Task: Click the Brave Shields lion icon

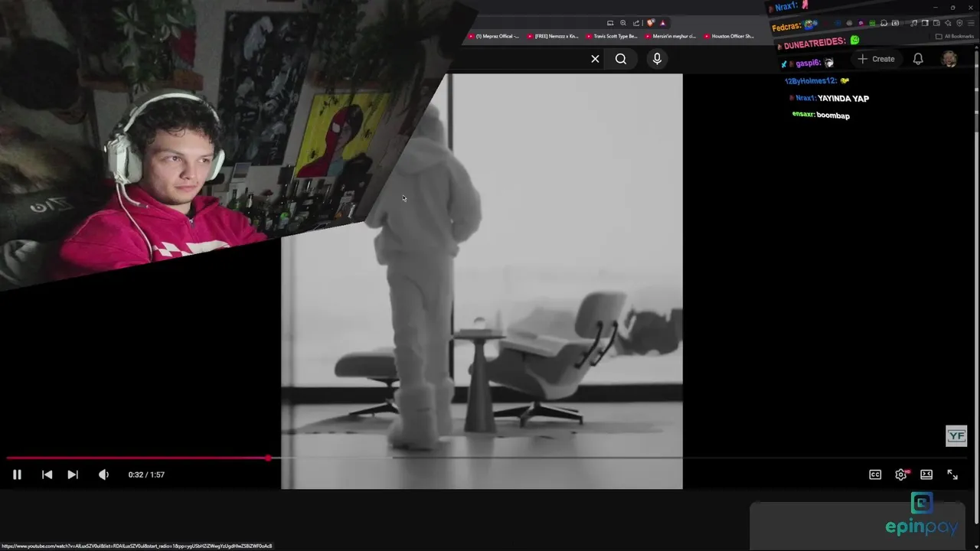Action: (x=650, y=23)
